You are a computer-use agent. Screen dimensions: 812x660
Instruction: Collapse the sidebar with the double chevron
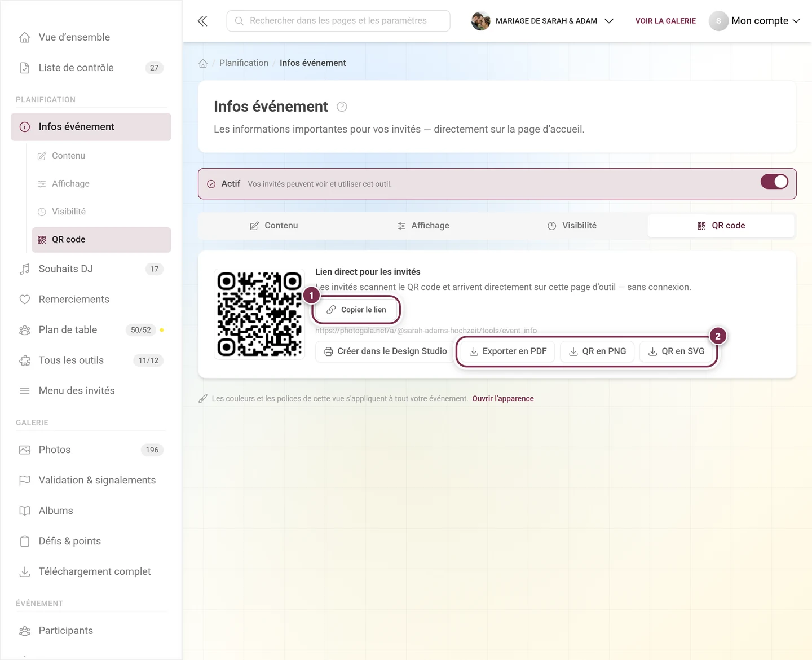tap(202, 21)
